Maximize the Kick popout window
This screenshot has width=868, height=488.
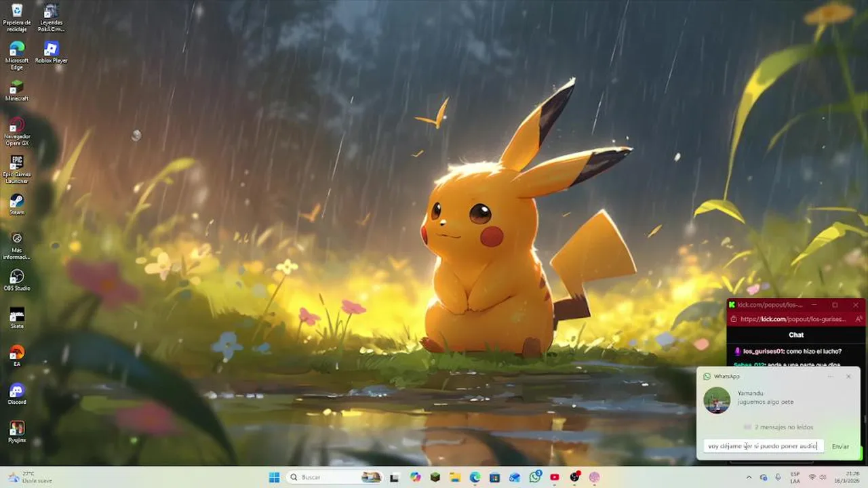tap(835, 305)
